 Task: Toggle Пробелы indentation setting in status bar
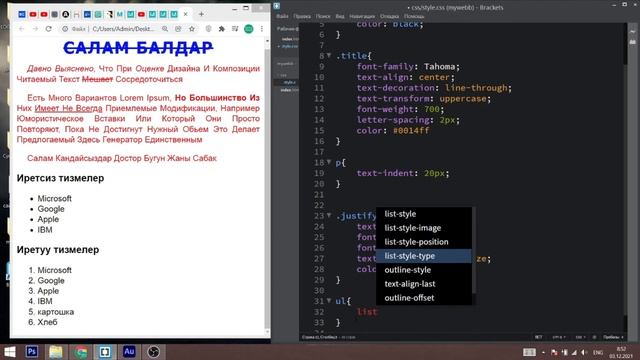tap(613, 337)
